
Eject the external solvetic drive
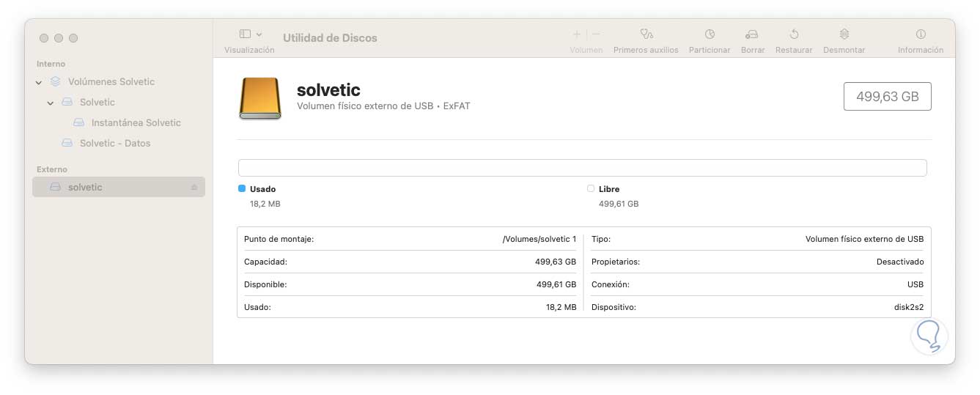[x=194, y=188]
